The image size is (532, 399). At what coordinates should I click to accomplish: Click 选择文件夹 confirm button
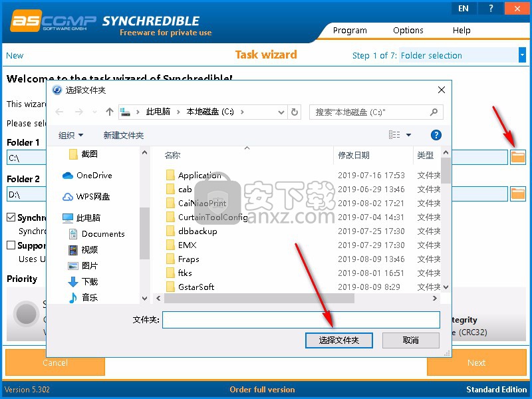coord(339,340)
